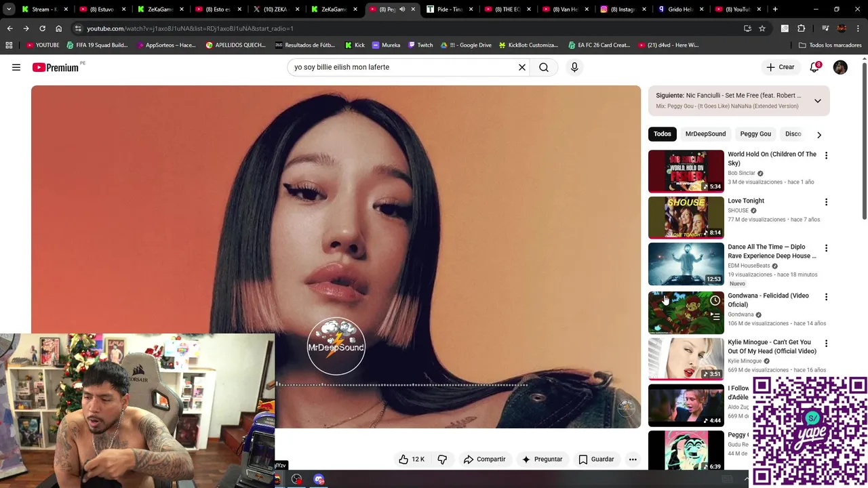This screenshot has height=488, width=868.
Task: Open the browser home page
Action: pyautogui.click(x=58, y=28)
